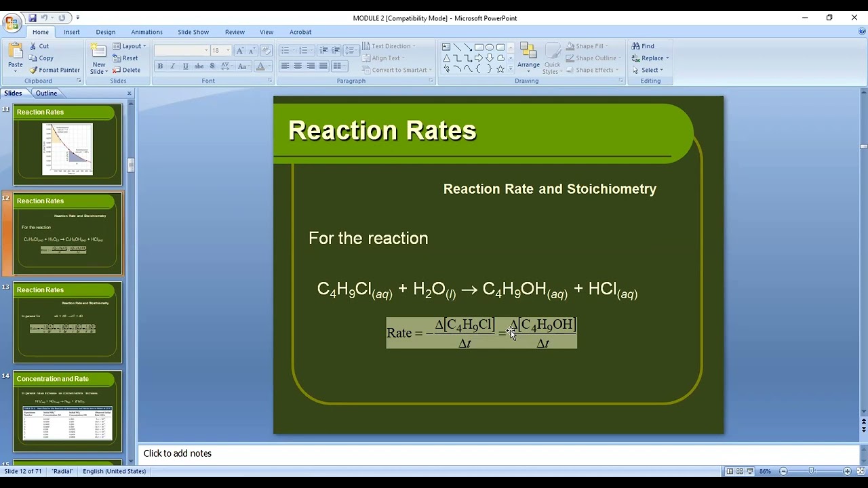868x488 pixels.
Task: Open the Arrange options
Action: (x=528, y=58)
